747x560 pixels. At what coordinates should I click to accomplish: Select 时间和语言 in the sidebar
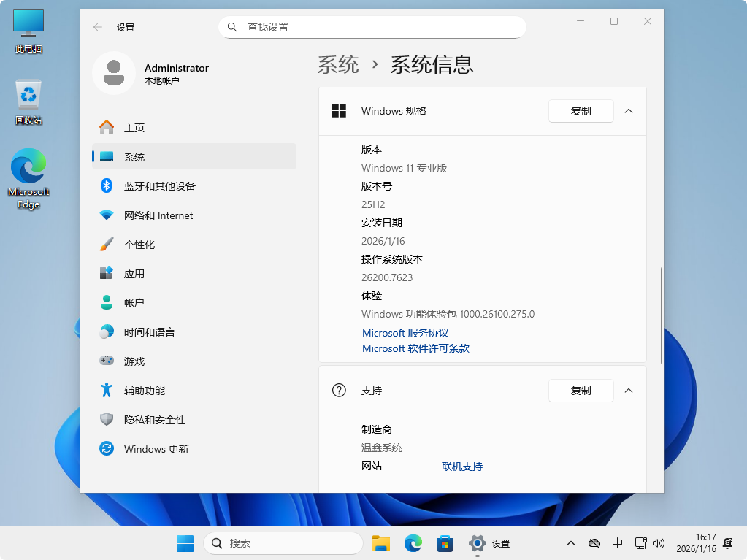[149, 332]
